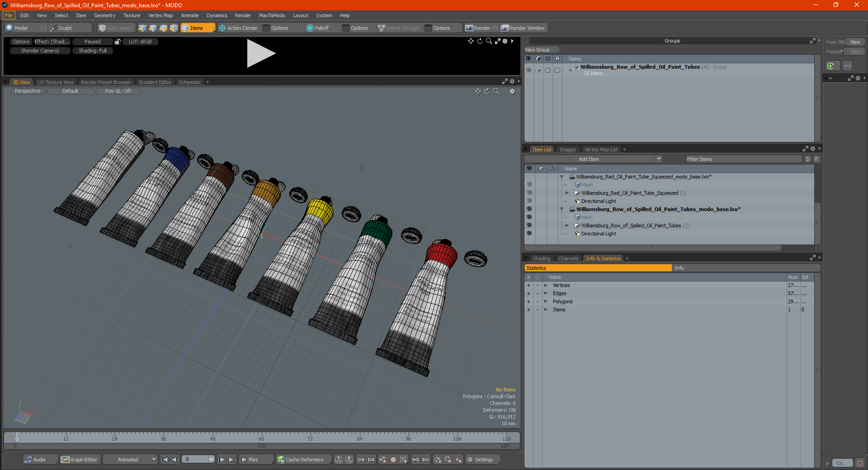
Task: Start the render preview with the large play arrow
Action: (261, 53)
